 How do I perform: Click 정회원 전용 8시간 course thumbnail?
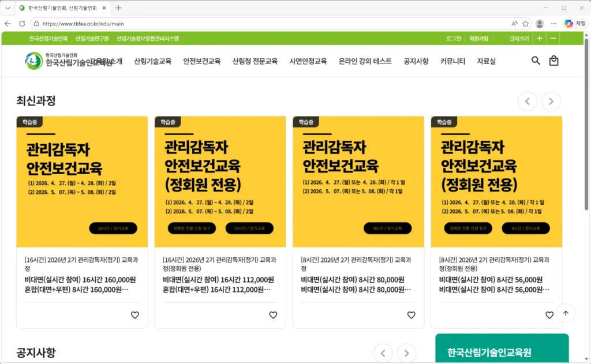point(496,182)
